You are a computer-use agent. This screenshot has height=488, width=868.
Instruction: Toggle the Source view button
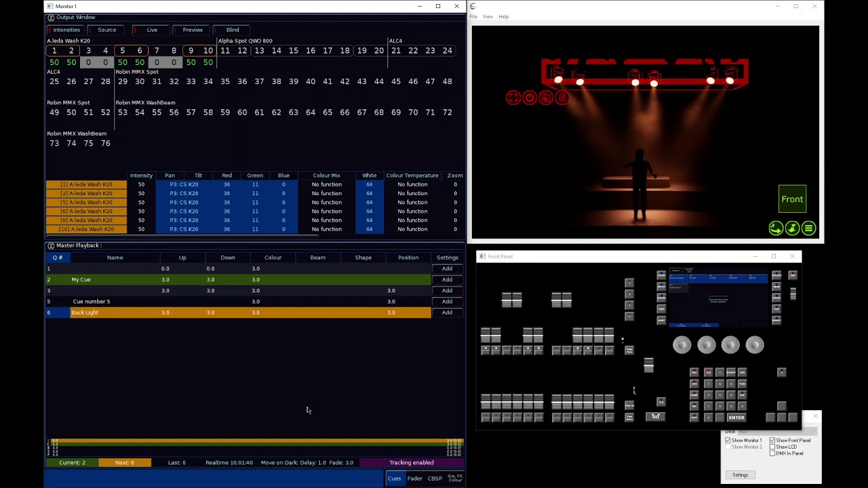[106, 30]
